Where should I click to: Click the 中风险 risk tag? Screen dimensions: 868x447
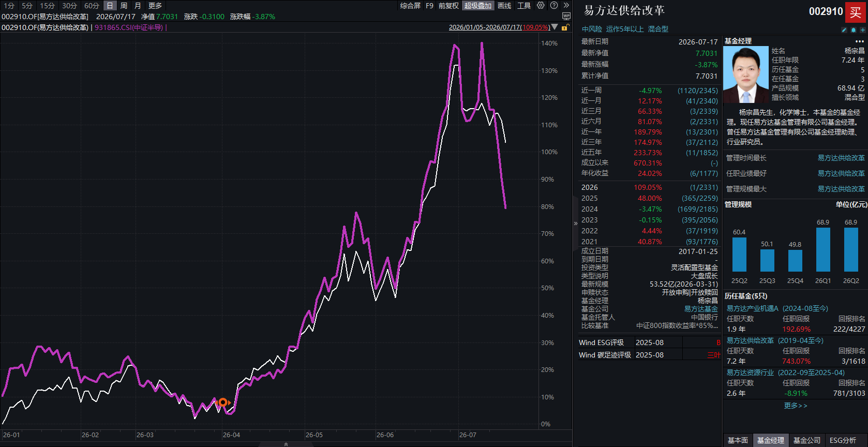592,29
